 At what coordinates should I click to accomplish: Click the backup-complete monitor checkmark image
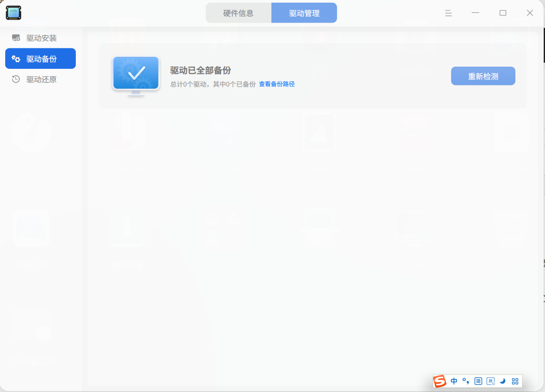136,76
